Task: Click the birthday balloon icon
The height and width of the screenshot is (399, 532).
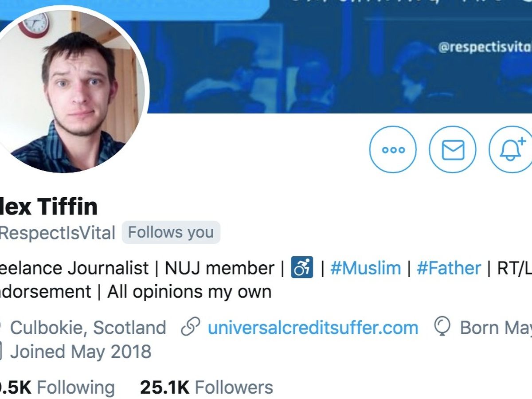Action: click(x=442, y=327)
